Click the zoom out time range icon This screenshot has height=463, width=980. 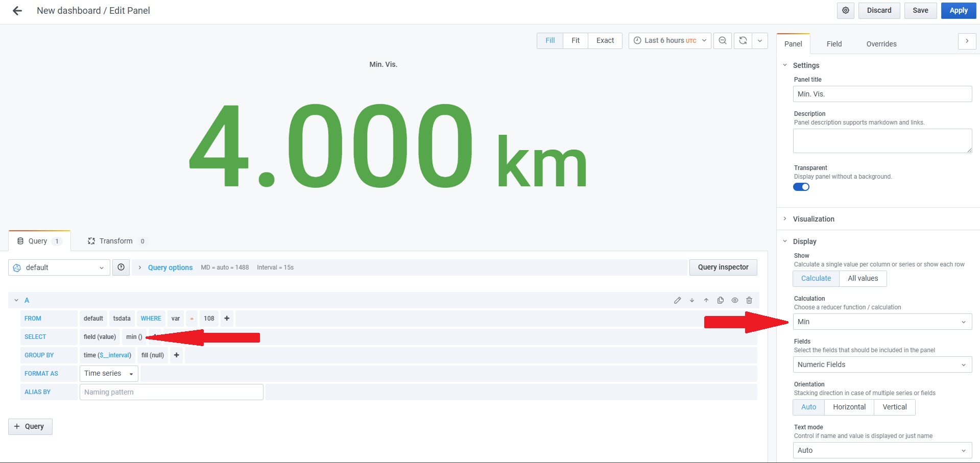[x=722, y=41]
